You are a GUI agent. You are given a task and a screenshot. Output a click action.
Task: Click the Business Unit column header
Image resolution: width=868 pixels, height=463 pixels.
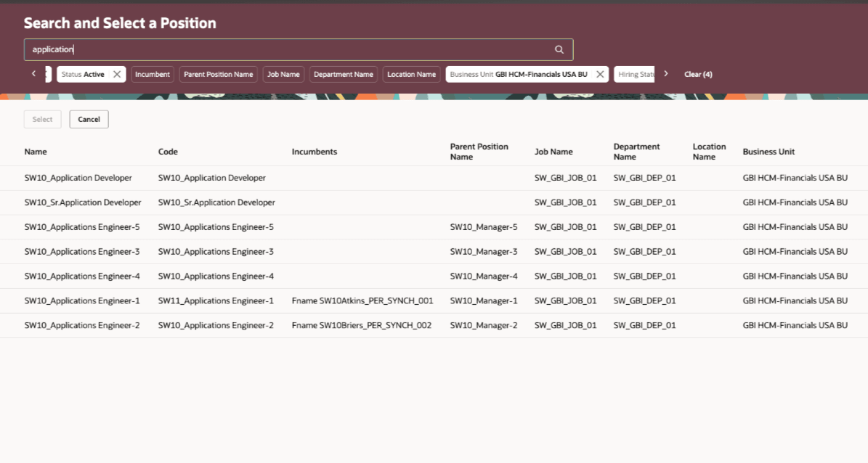[x=768, y=152]
